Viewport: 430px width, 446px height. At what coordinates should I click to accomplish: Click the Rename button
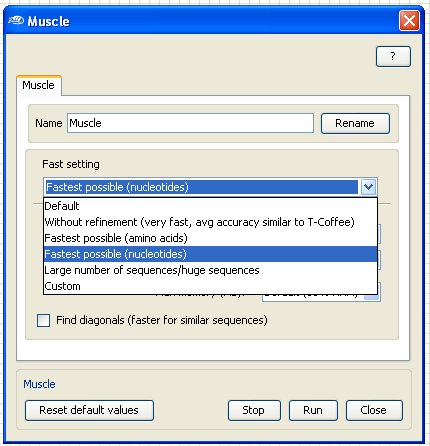pos(355,123)
